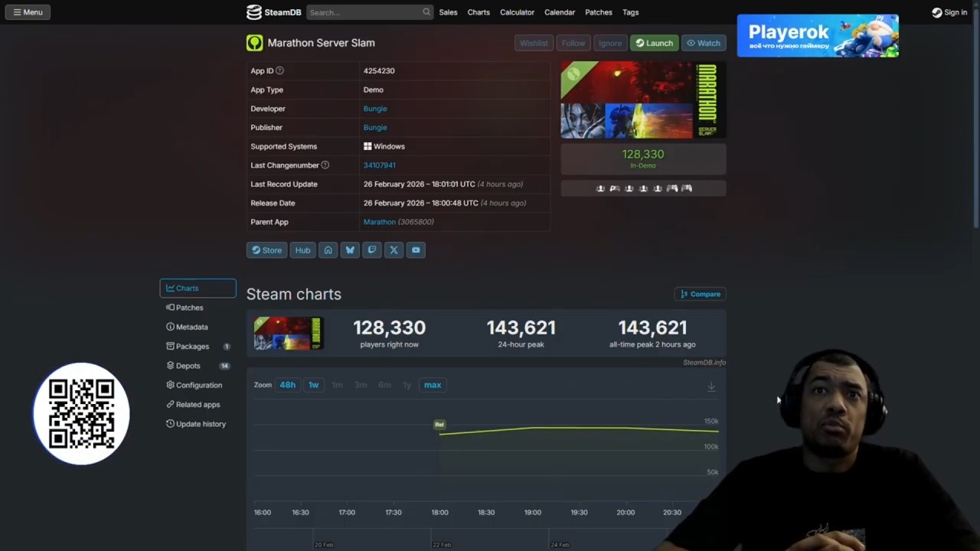The width and height of the screenshot is (980, 551).
Task: Click the 143,621 24-hour peak value
Action: point(521,328)
